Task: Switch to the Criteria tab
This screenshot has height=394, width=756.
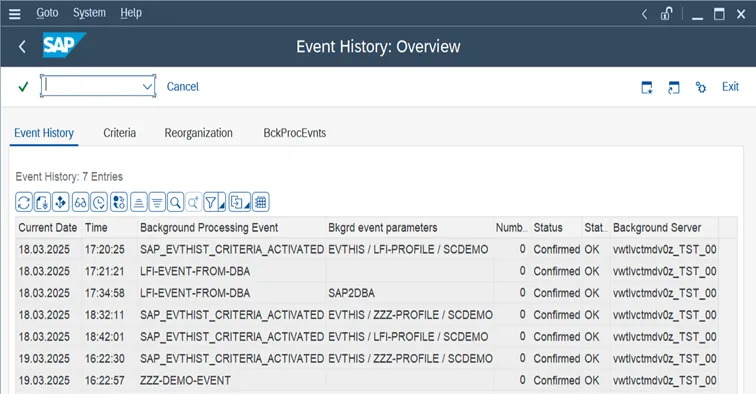Action: 120,133
